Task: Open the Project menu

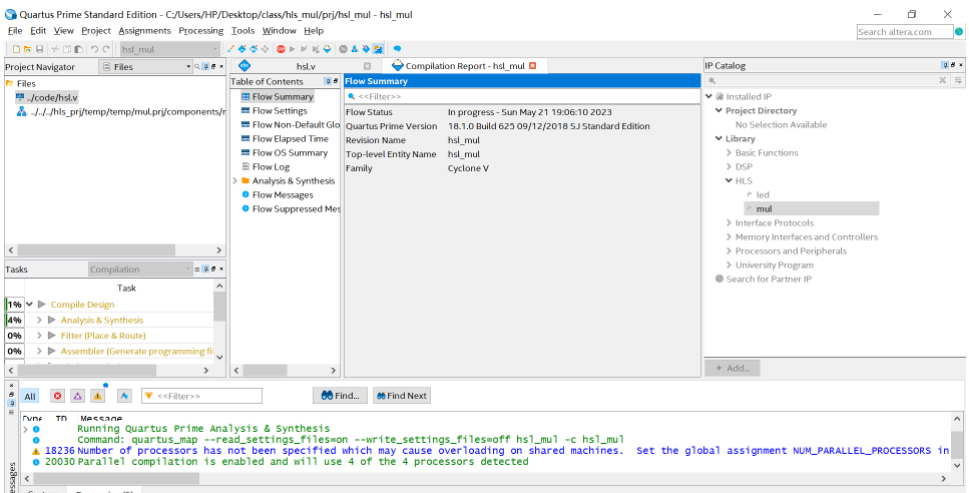Action: tap(96, 30)
